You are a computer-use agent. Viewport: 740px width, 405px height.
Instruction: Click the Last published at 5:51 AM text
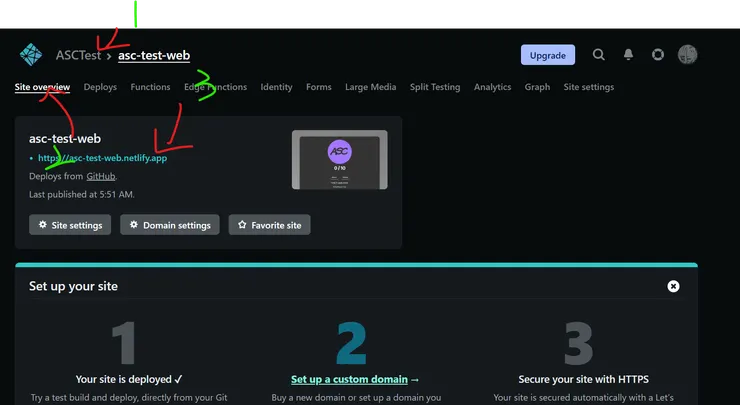tap(82, 194)
